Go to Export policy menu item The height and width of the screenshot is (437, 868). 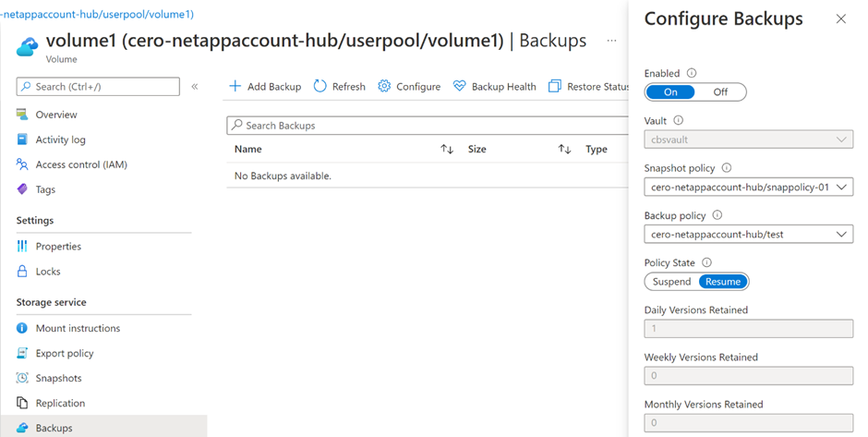click(65, 353)
